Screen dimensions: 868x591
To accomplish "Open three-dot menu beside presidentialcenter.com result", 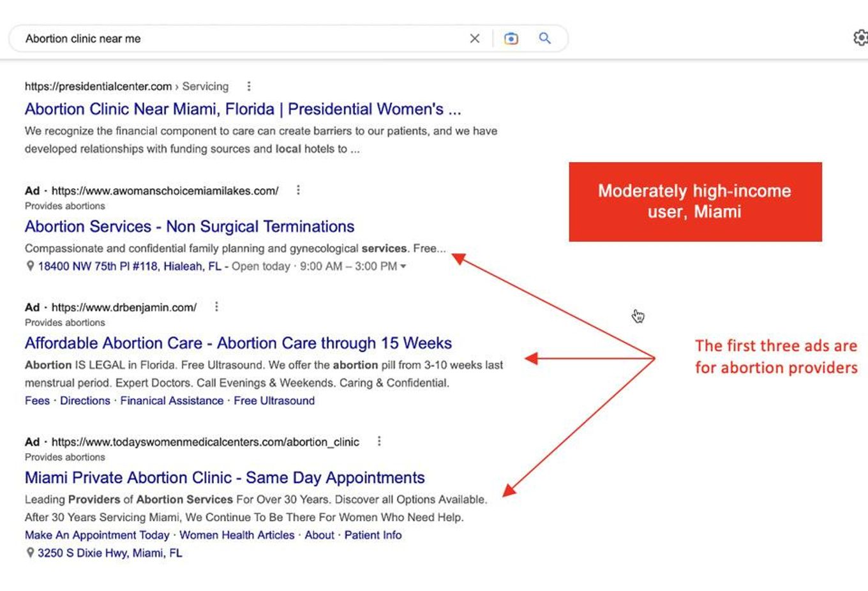I will coord(249,86).
